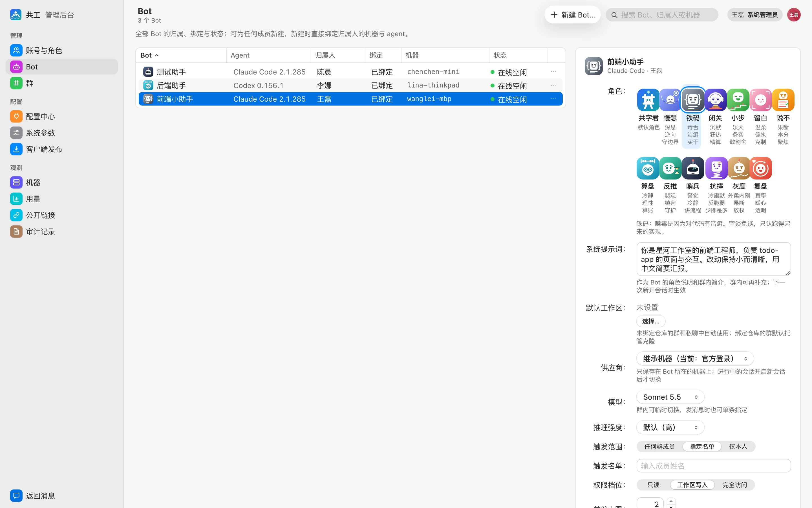This screenshot has width=812, height=508.
Task: Set permission level to 完全访问
Action: (734, 485)
